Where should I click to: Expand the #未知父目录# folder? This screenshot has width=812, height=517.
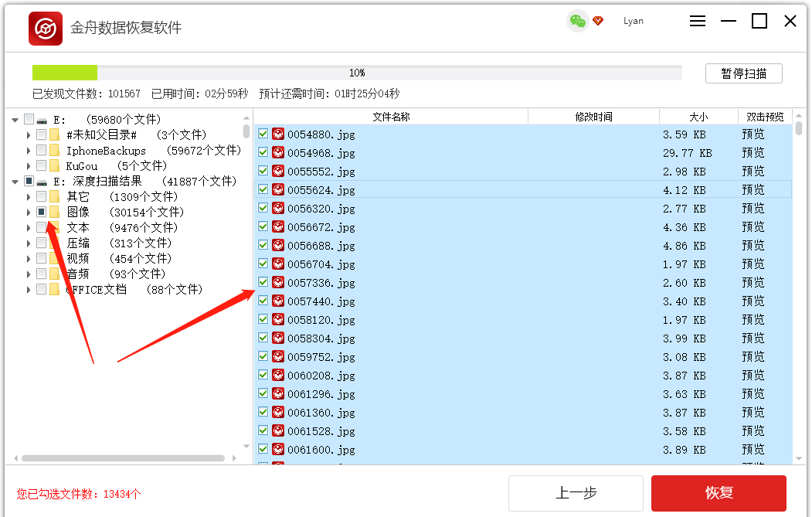click(29, 135)
